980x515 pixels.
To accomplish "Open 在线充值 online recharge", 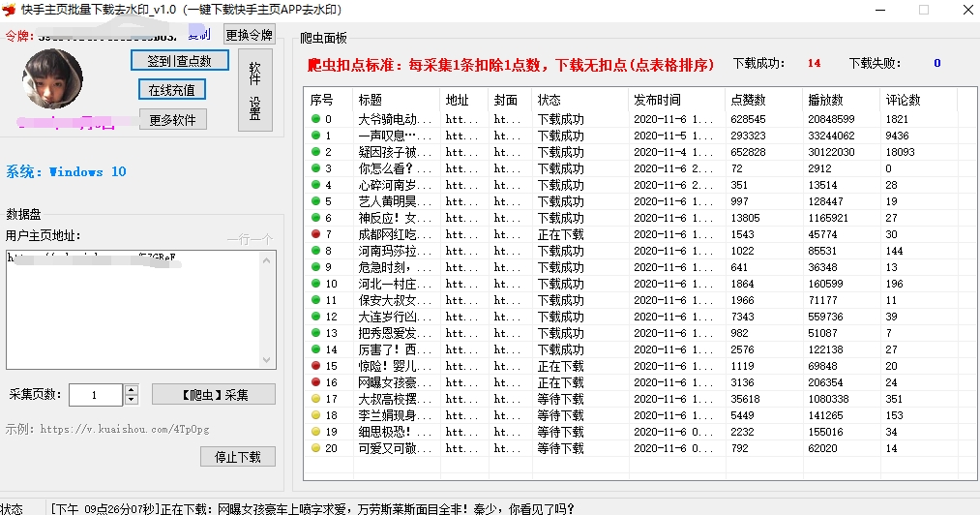I will (x=172, y=89).
